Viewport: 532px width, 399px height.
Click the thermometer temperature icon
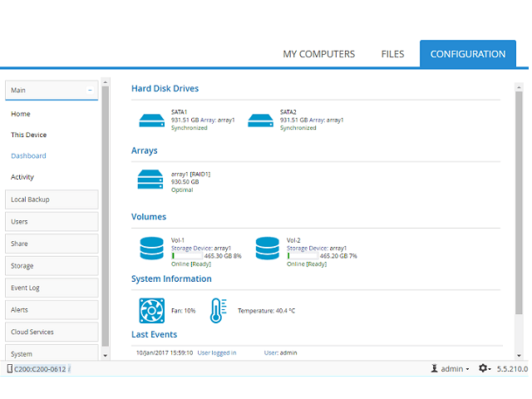pos(218,310)
